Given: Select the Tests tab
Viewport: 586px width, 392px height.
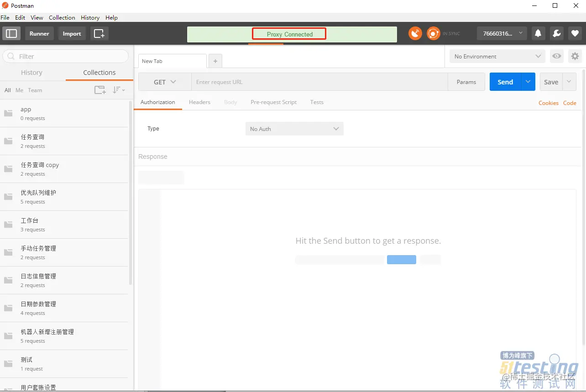Looking at the screenshot, I should 317,102.
